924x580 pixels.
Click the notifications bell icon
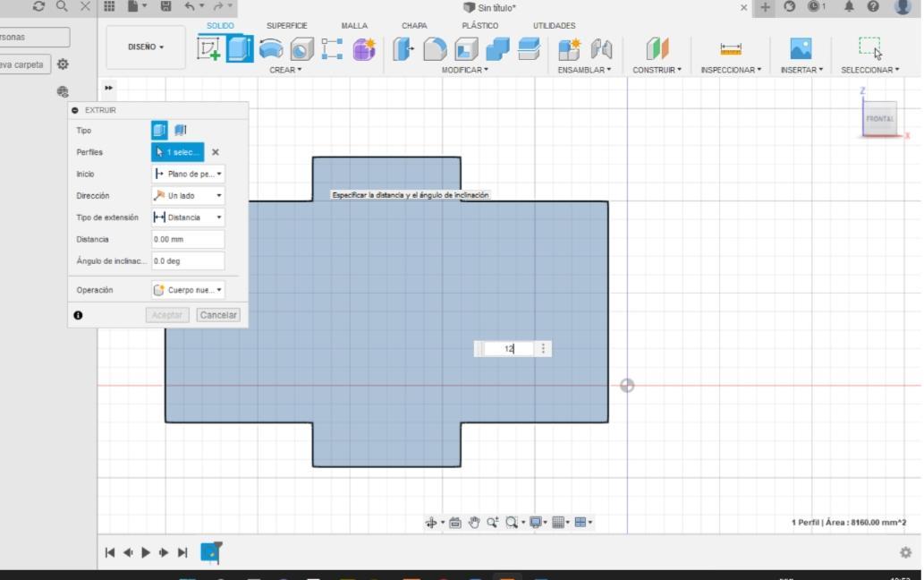pyautogui.click(x=849, y=6)
